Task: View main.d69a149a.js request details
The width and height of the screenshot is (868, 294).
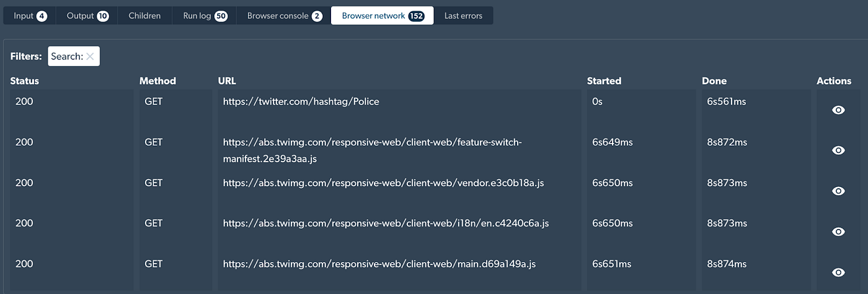Action: (x=838, y=272)
